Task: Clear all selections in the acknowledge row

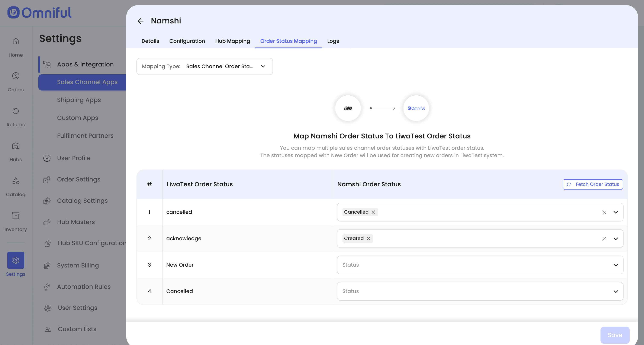Action: pyautogui.click(x=604, y=239)
